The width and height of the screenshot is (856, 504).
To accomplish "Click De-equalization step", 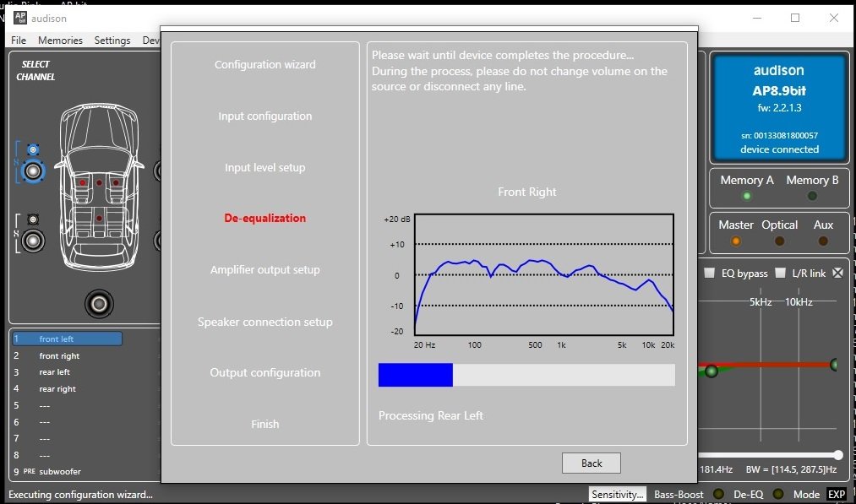I will tap(264, 218).
